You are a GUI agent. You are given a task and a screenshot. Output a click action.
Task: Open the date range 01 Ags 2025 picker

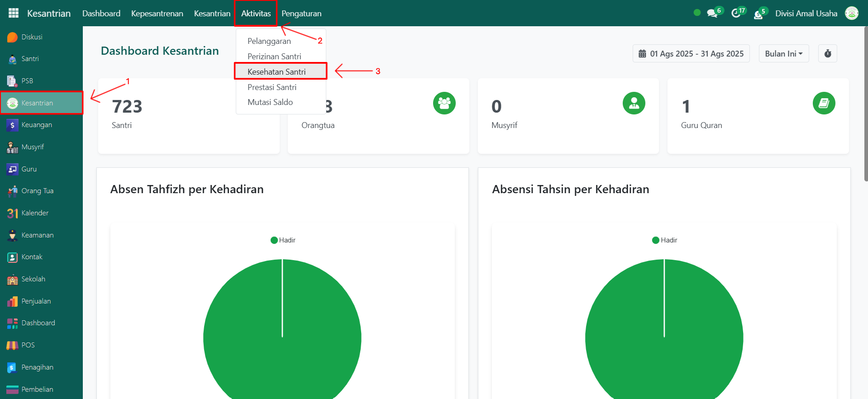tap(691, 53)
